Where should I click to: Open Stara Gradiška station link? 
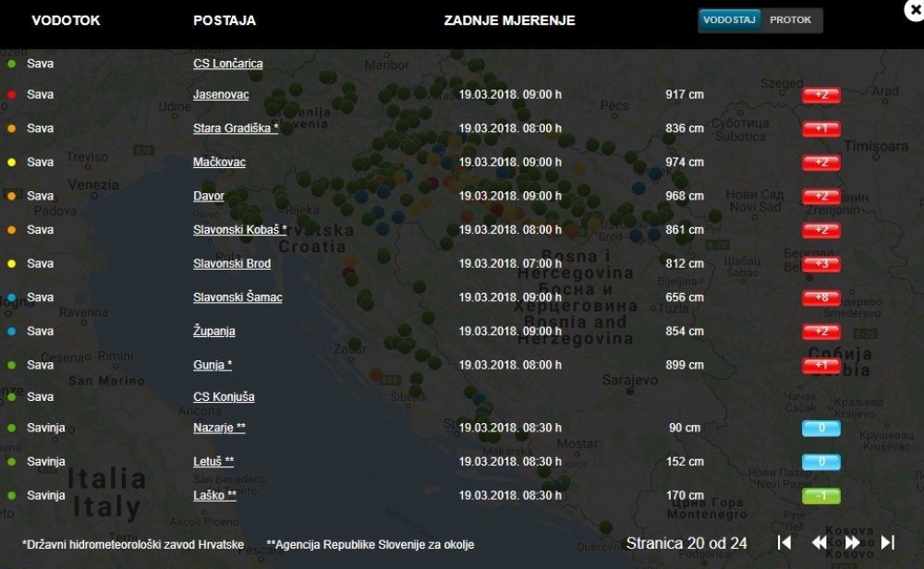(x=236, y=127)
